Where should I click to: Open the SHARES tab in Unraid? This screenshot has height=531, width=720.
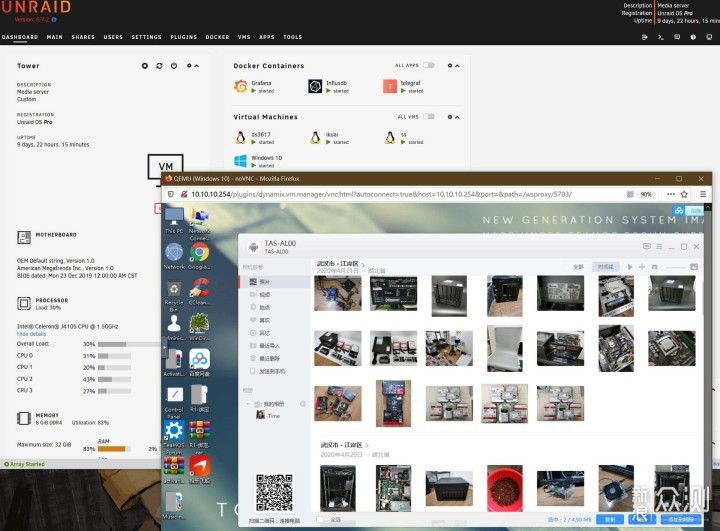[x=83, y=37]
